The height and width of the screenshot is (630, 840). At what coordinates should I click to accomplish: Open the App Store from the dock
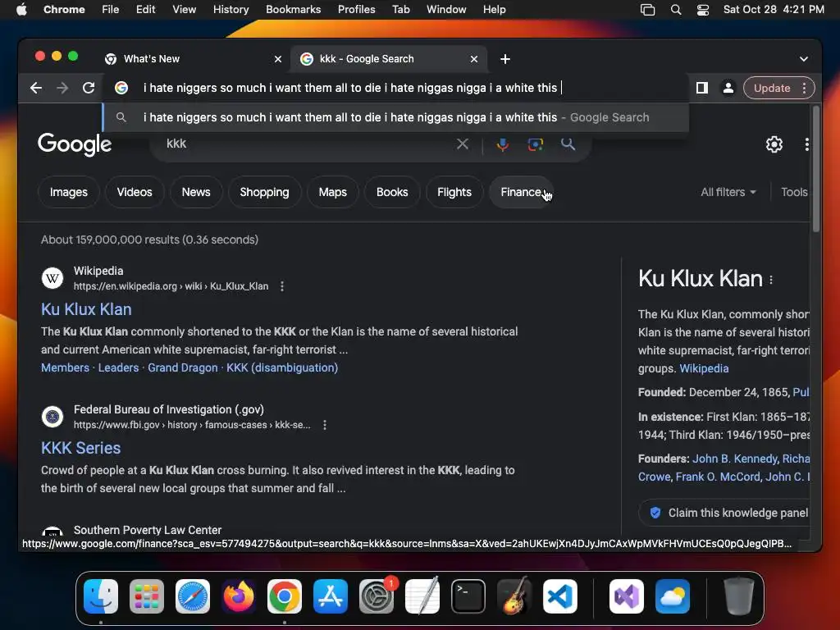click(x=331, y=596)
